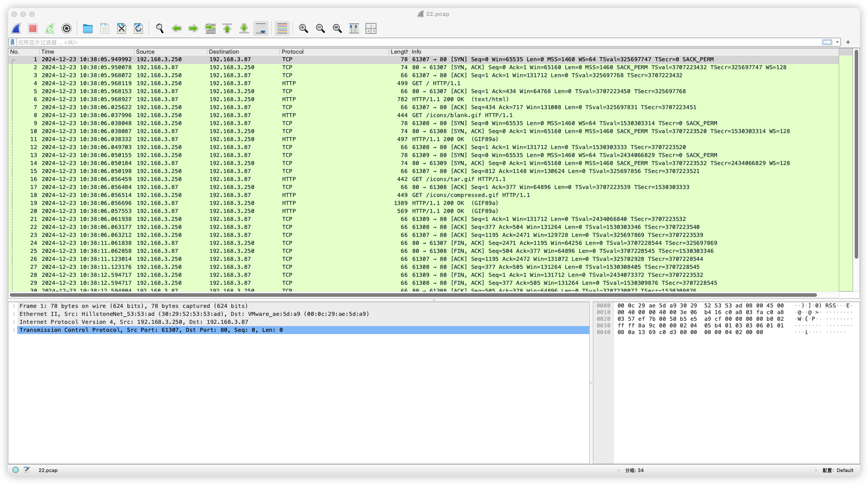The width and height of the screenshot is (868, 484).
Task: Go to specified packet icon
Action: (x=210, y=28)
